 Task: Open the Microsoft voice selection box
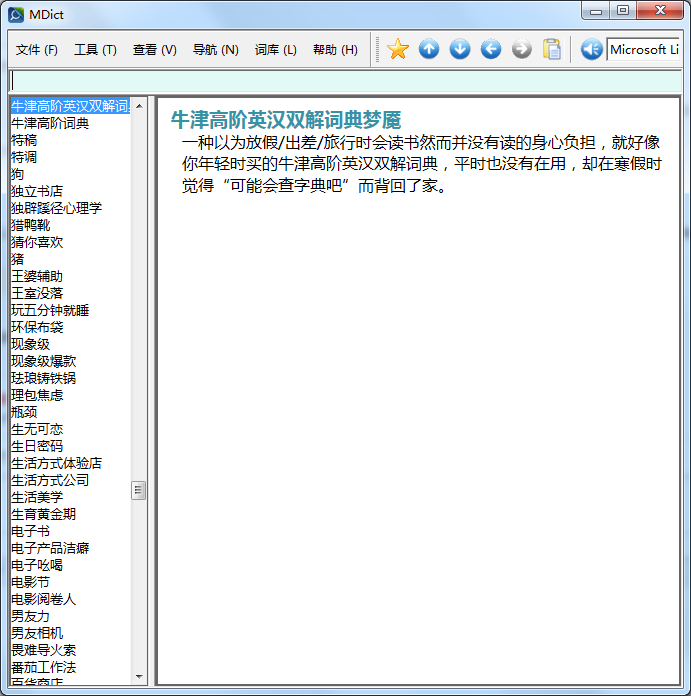[x=643, y=49]
